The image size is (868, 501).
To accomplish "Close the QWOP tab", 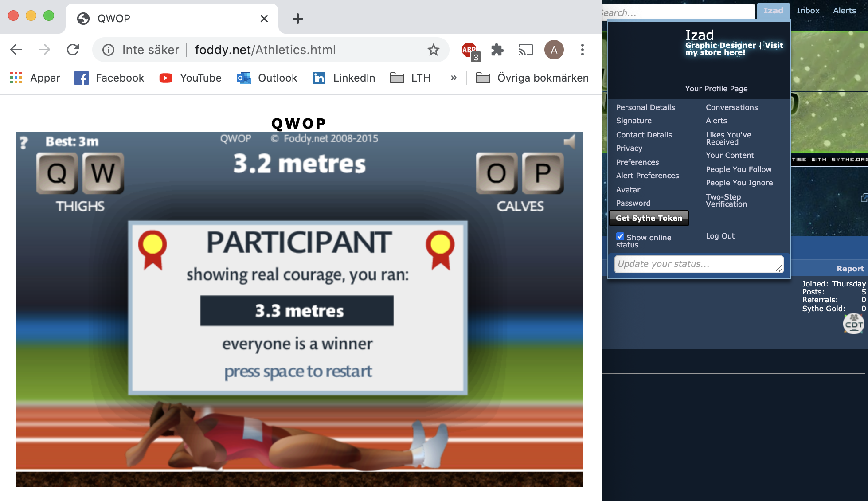I will (264, 19).
